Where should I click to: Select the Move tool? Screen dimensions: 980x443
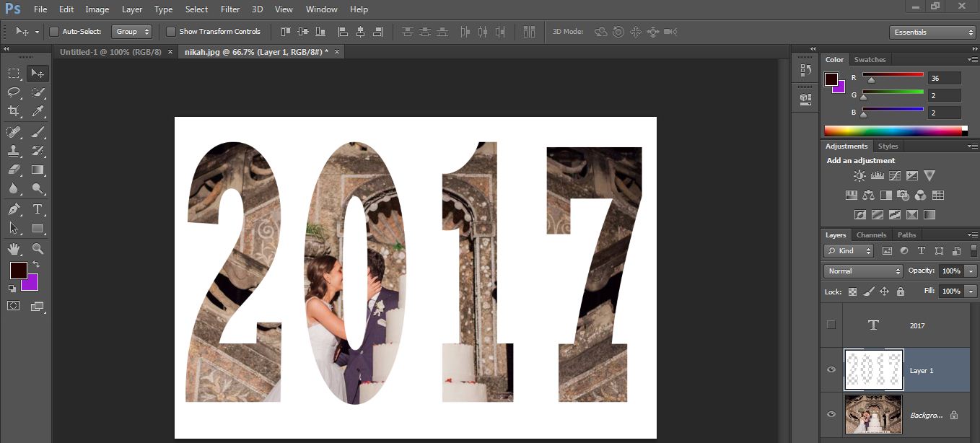coord(37,72)
